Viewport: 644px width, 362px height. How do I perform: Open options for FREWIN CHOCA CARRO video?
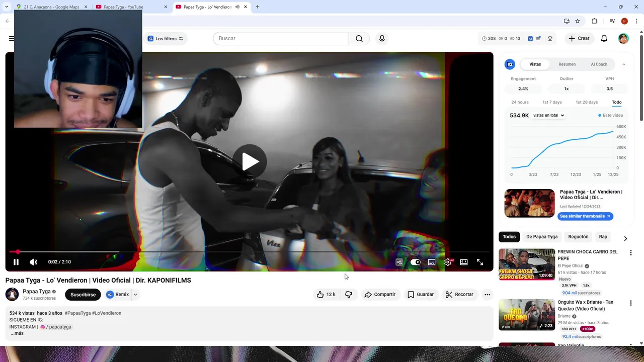631,253
